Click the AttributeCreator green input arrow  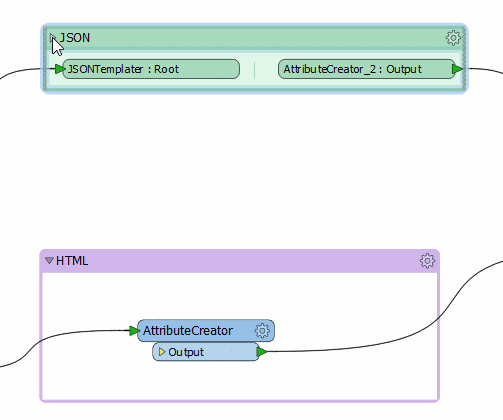coord(135,331)
